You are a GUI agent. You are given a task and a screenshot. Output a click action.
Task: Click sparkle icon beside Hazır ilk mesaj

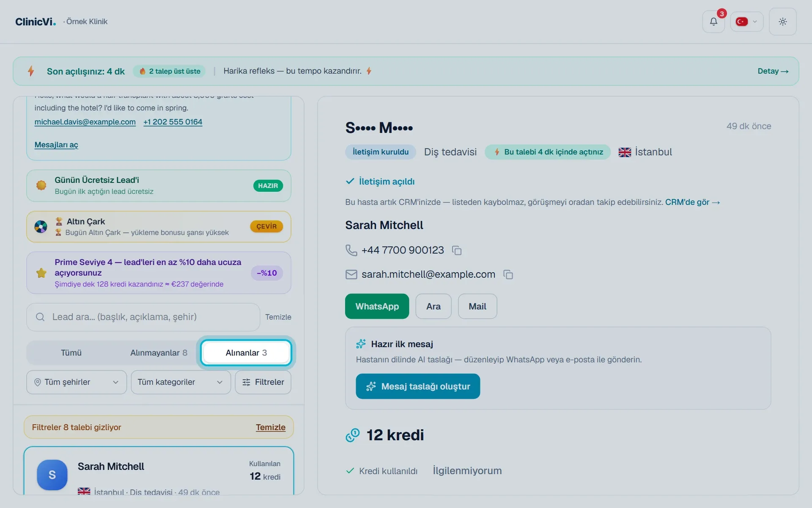(x=361, y=344)
